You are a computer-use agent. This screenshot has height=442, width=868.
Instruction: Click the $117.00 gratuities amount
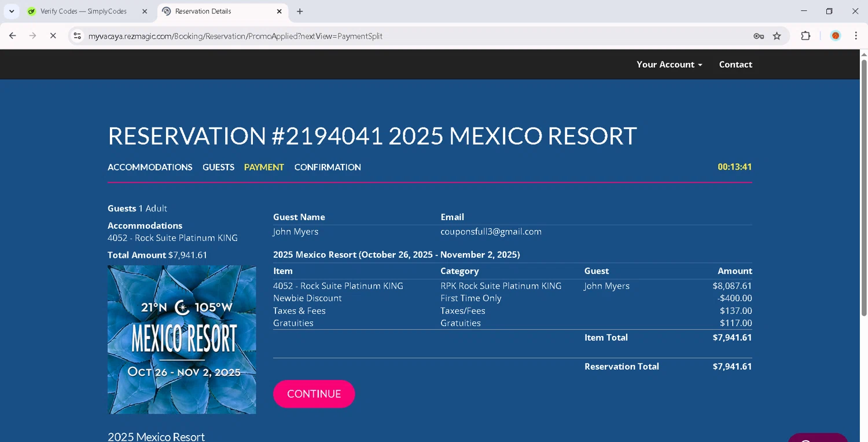(736, 323)
